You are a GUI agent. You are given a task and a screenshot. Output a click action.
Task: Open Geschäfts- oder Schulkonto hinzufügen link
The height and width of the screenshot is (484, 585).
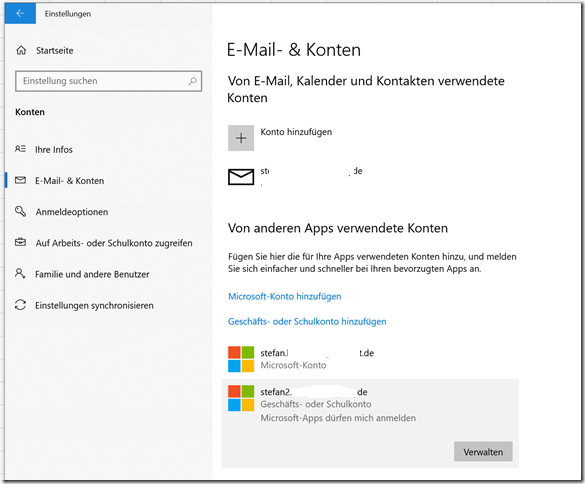point(307,321)
